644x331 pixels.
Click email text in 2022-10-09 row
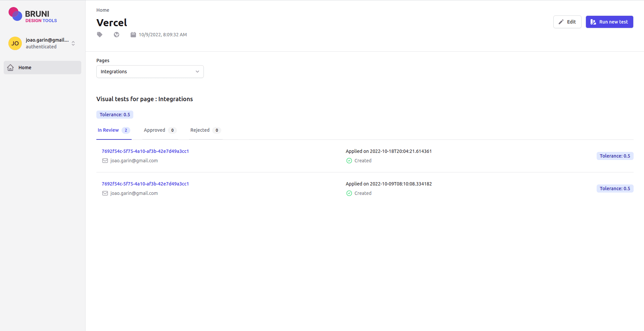point(134,193)
